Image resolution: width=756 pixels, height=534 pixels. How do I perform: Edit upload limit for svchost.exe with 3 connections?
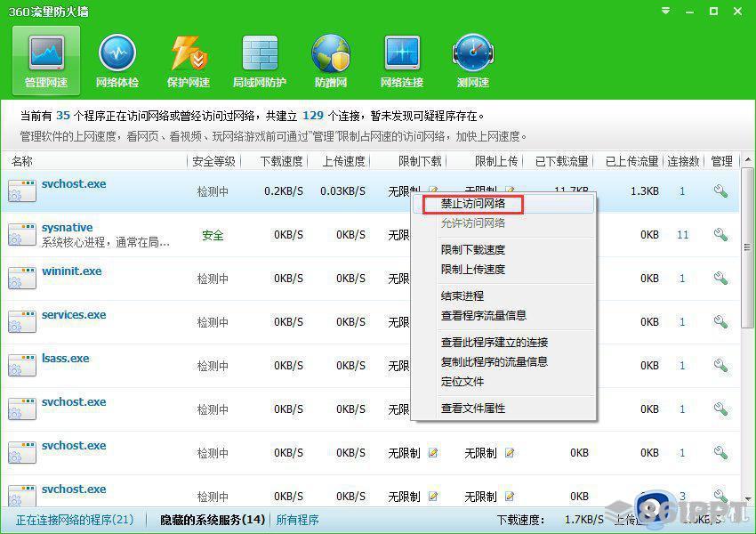(509, 497)
